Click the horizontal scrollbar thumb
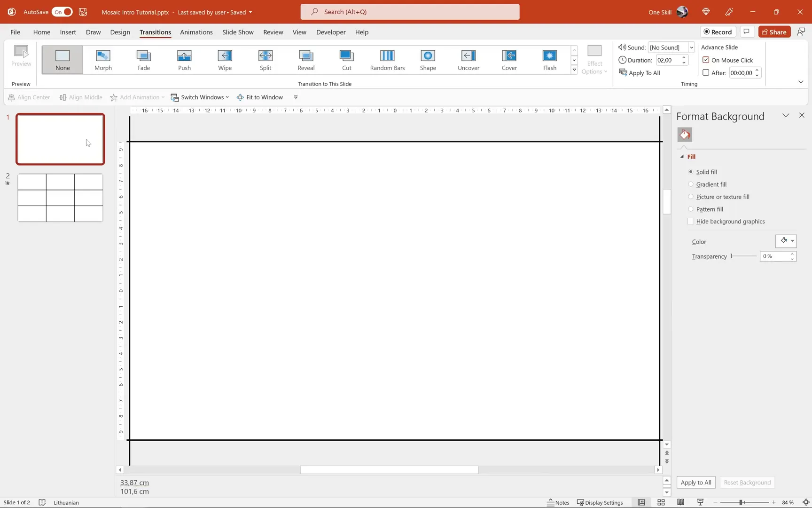Screen dimensions: 812x508 click(x=389, y=469)
